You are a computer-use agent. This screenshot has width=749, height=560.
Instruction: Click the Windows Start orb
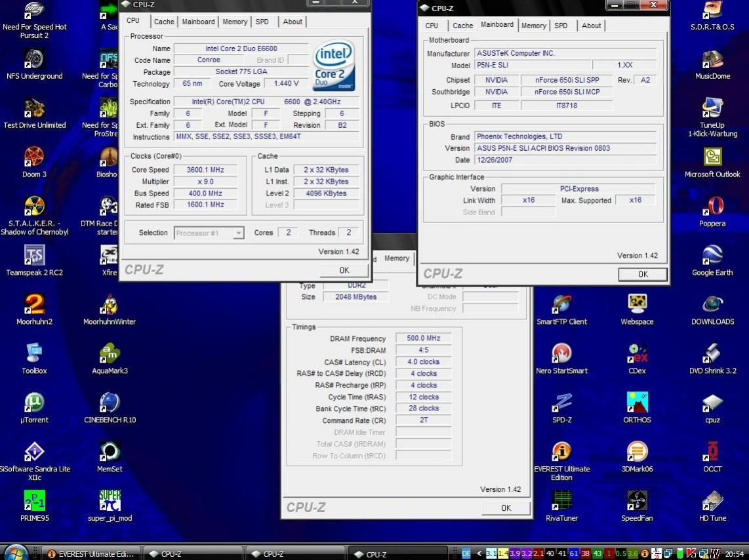16,552
